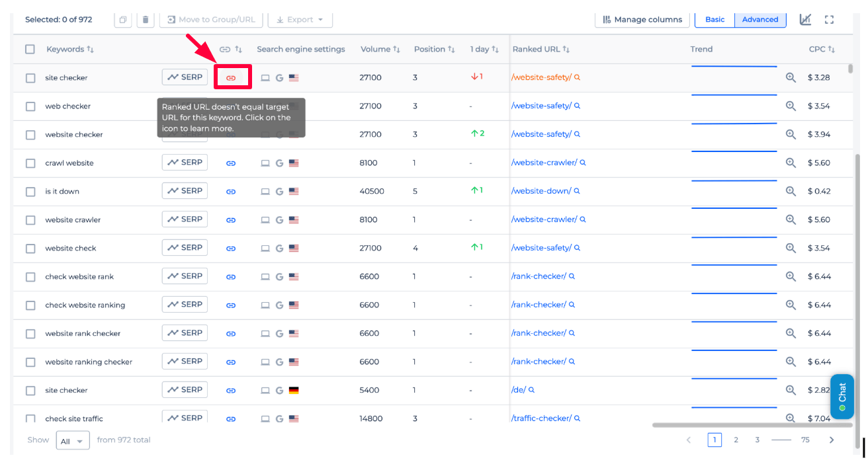The image size is (868, 468).
Task: Go to page 75
Action: click(x=805, y=440)
